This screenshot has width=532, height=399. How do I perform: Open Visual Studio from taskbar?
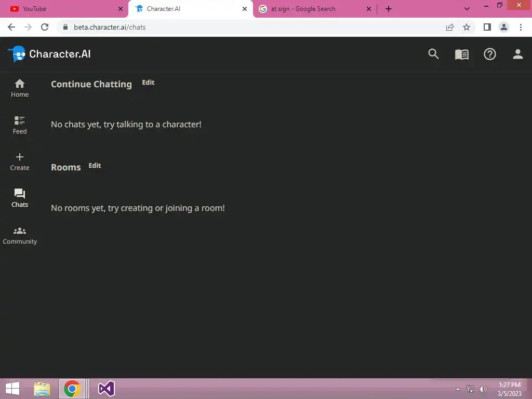[x=106, y=389]
